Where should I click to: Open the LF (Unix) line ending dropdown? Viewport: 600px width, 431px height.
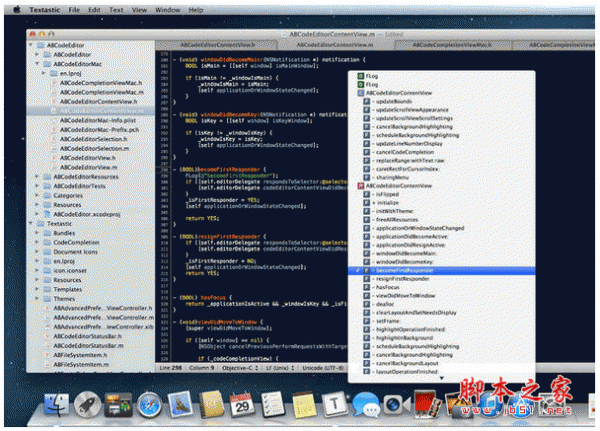[280, 368]
